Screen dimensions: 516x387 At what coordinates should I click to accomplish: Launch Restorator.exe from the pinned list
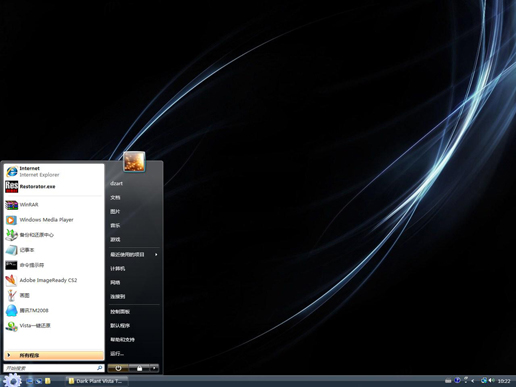(x=54, y=187)
